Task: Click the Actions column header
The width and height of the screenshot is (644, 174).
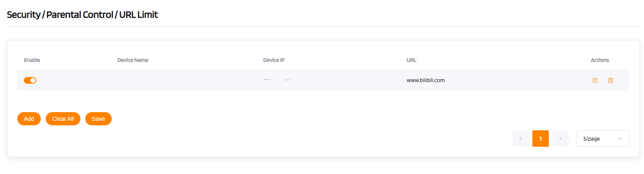Action: (600, 60)
